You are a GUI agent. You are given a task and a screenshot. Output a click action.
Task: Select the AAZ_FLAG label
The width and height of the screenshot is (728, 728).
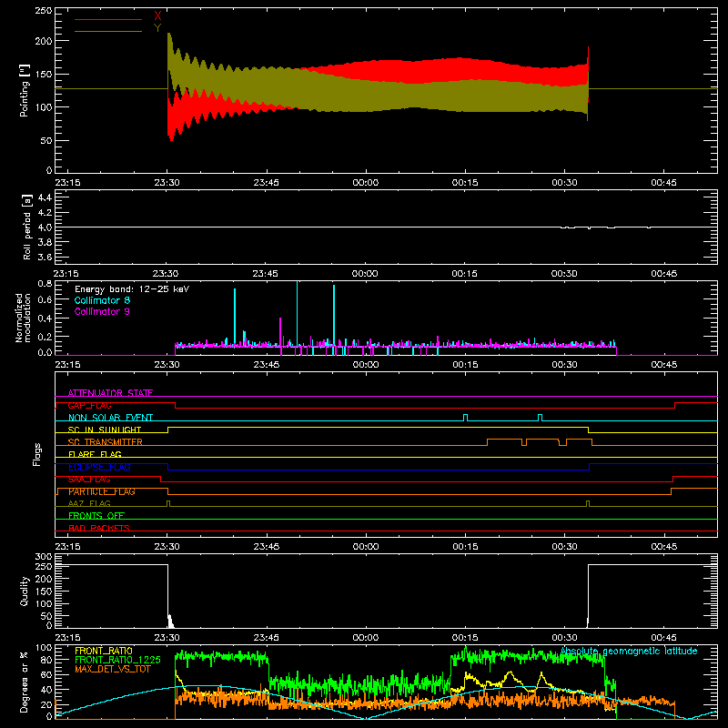point(89,503)
